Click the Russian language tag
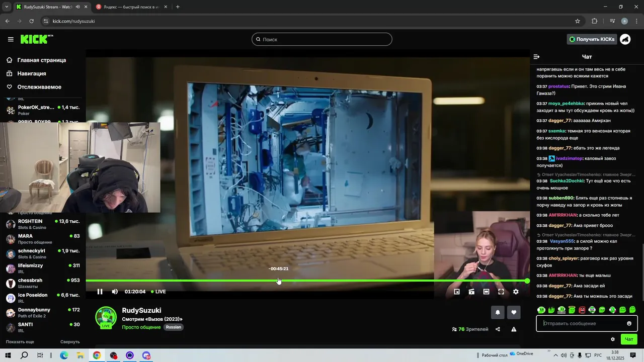Image resolution: width=644 pixels, height=362 pixels. tap(174, 327)
